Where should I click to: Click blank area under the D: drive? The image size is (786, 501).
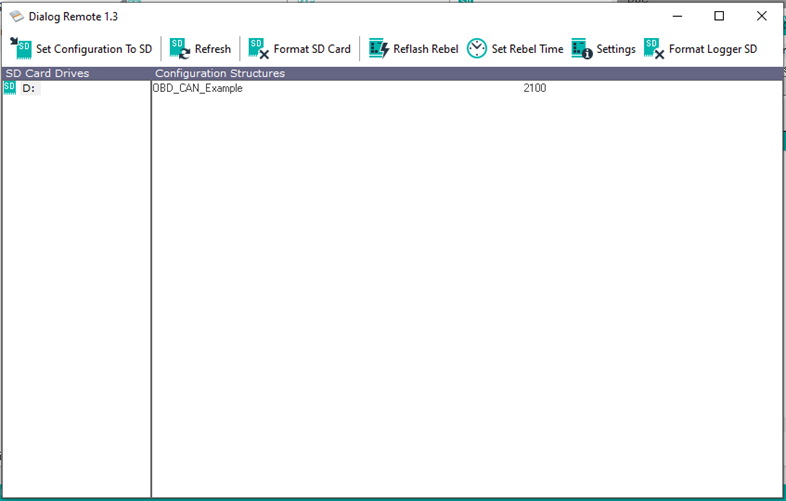coord(75,290)
